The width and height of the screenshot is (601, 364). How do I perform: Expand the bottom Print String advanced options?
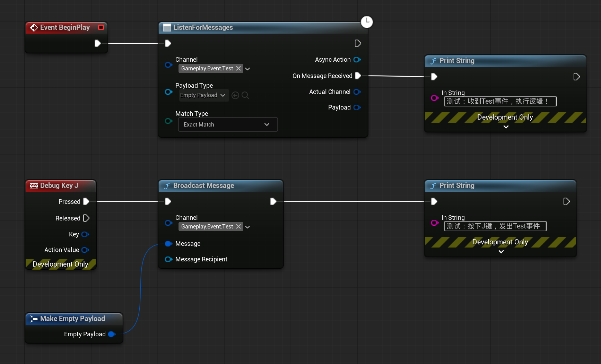(501, 252)
